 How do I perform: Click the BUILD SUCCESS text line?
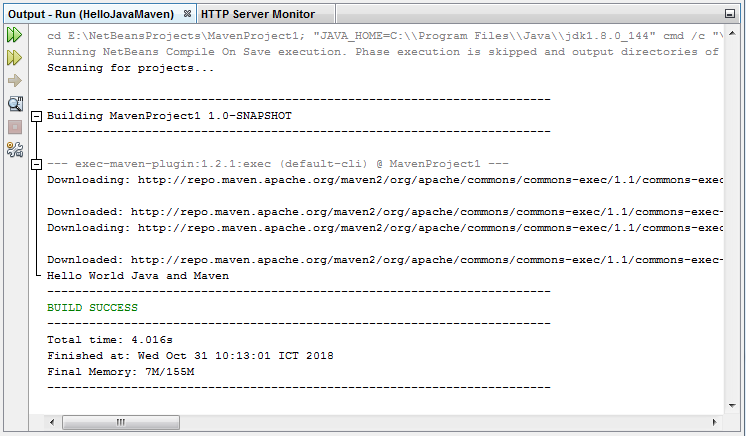[92, 308]
